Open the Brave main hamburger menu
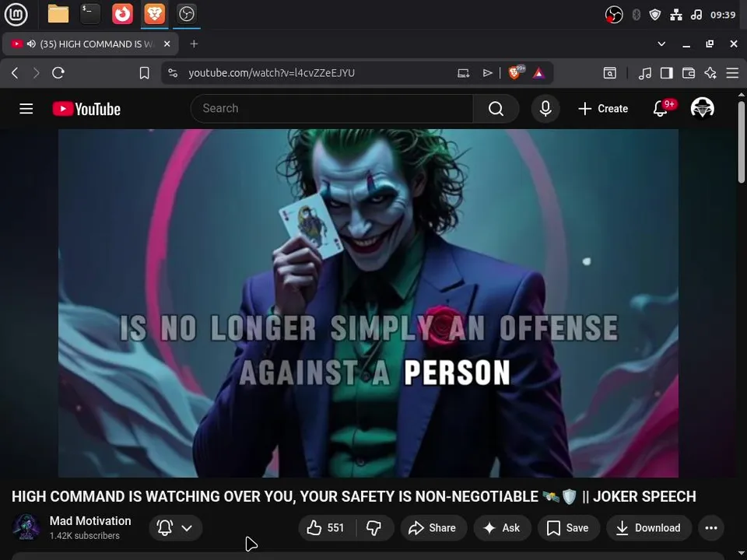The image size is (747, 560). (x=732, y=73)
